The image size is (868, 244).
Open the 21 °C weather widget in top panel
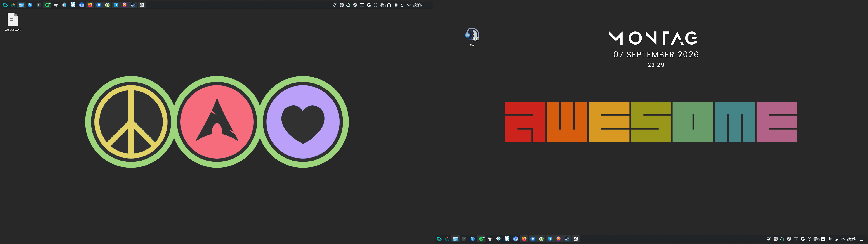tap(382, 5)
